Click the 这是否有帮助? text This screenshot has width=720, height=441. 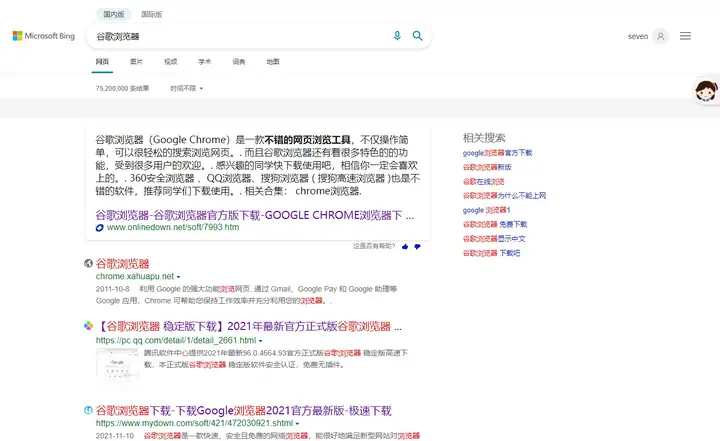pyautogui.click(x=374, y=246)
